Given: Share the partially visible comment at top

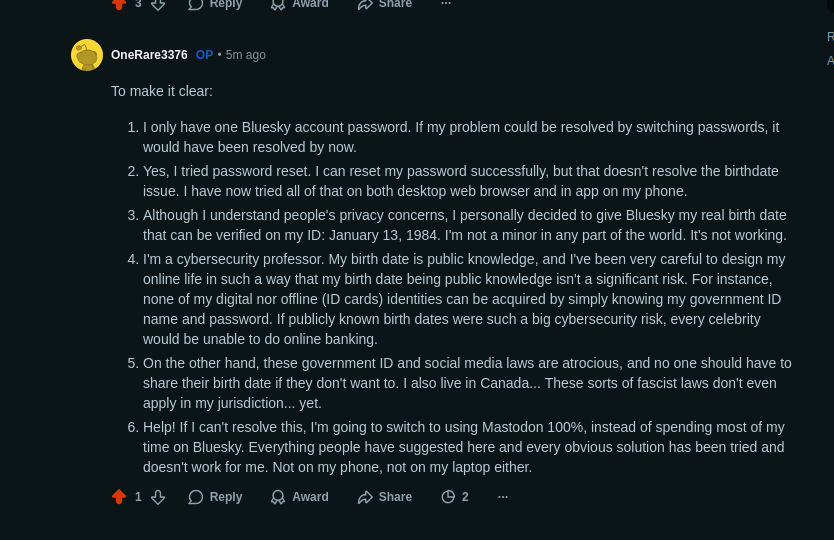Looking at the screenshot, I should tap(384, 4).
